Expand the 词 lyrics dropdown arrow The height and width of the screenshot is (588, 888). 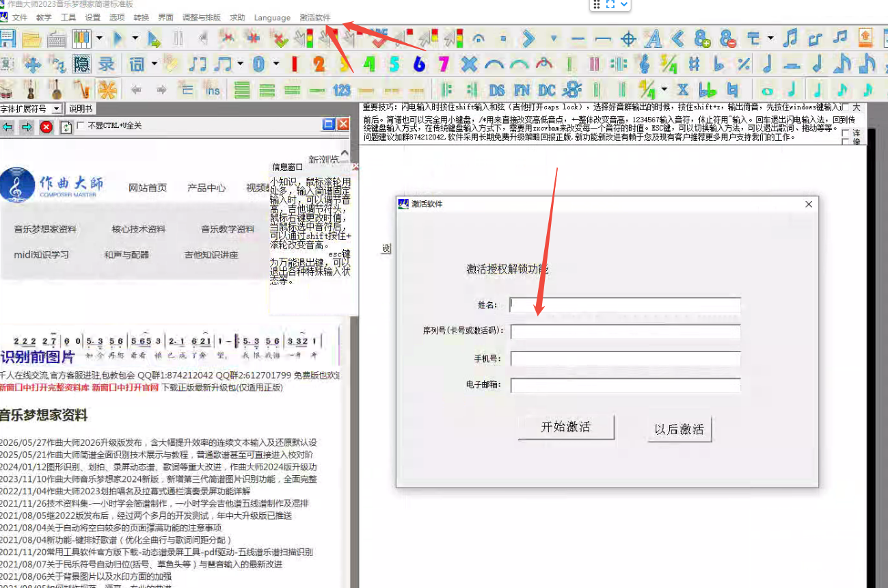154,64
